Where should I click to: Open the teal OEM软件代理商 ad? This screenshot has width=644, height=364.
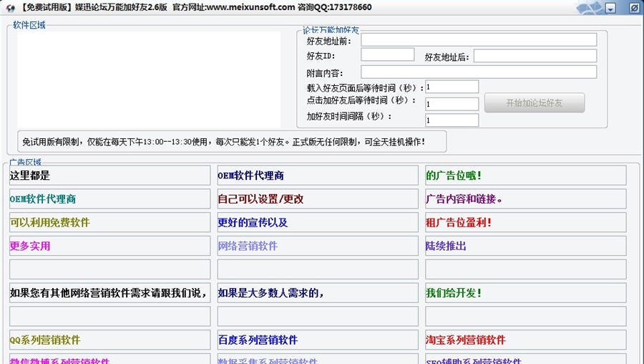point(109,199)
